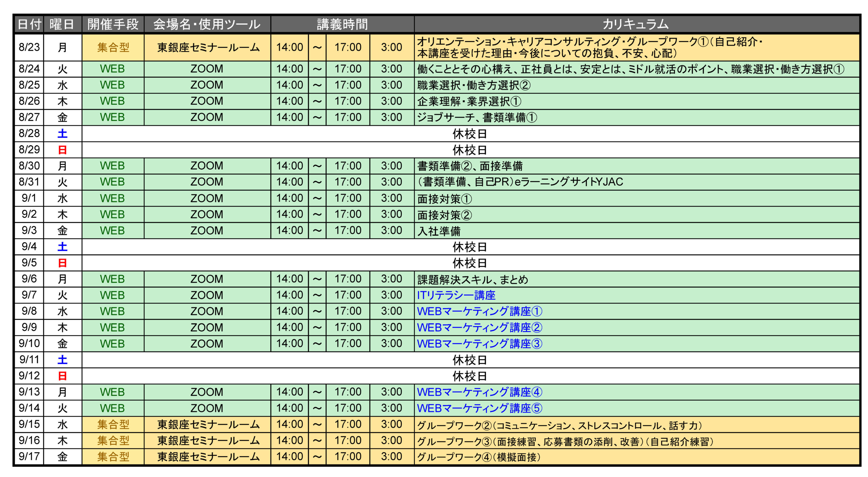Click 東銀座セミナールーム in the 9/16 row
Screen dimensions: 868x477
(208, 441)
